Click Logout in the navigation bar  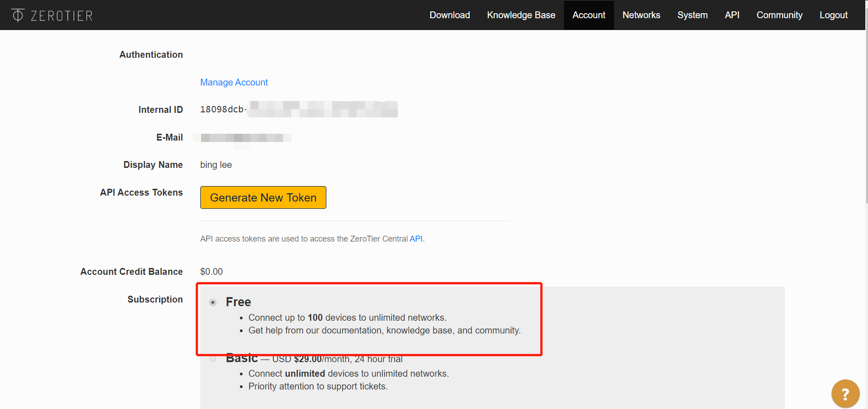(833, 15)
